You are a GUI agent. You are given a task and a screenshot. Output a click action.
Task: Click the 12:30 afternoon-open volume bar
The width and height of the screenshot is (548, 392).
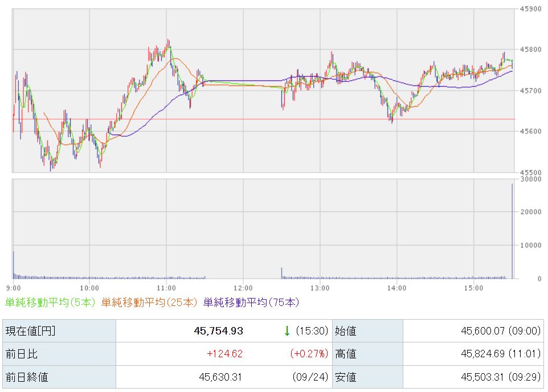281,273
